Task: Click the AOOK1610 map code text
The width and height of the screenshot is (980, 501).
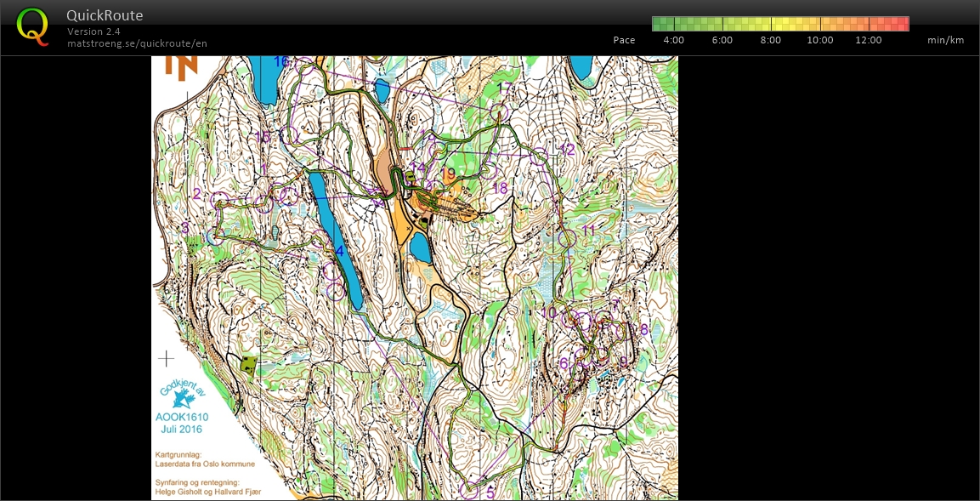Action: point(182,417)
